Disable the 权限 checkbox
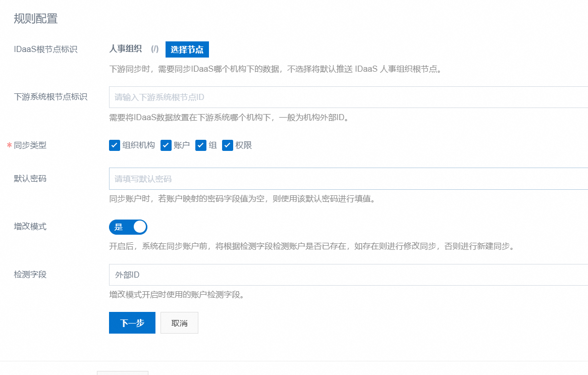This screenshot has height=375, width=588. 227,145
